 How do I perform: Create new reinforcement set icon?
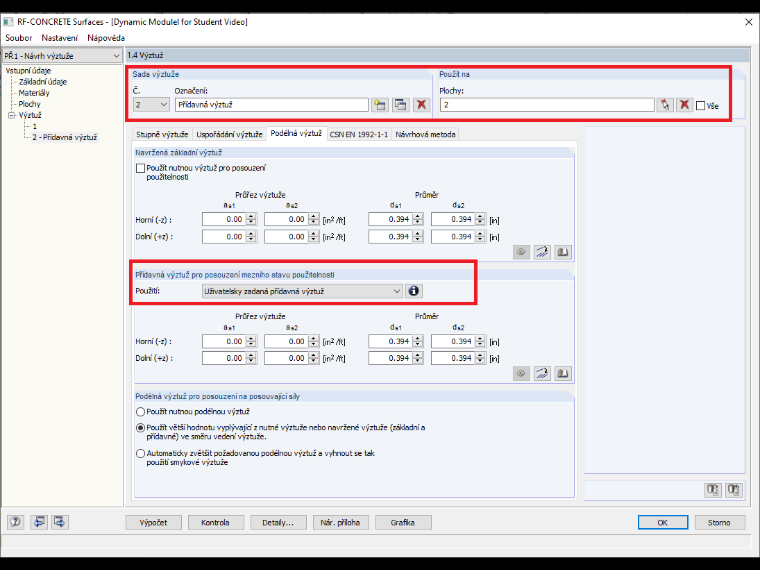tap(380, 105)
